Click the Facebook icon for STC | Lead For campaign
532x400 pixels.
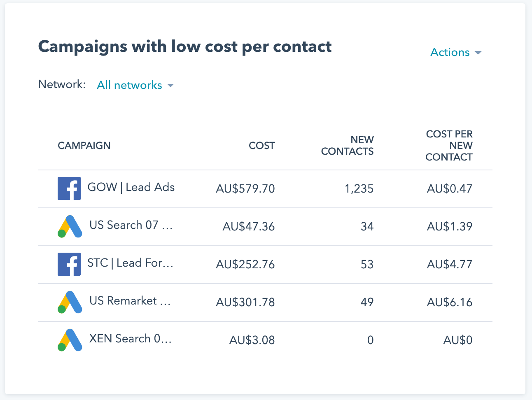(69, 264)
